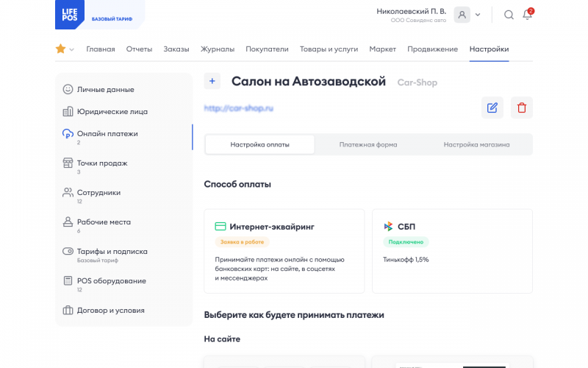The width and height of the screenshot is (588, 368).
Task: Open the Отчеты menu item
Action: pyautogui.click(x=139, y=49)
